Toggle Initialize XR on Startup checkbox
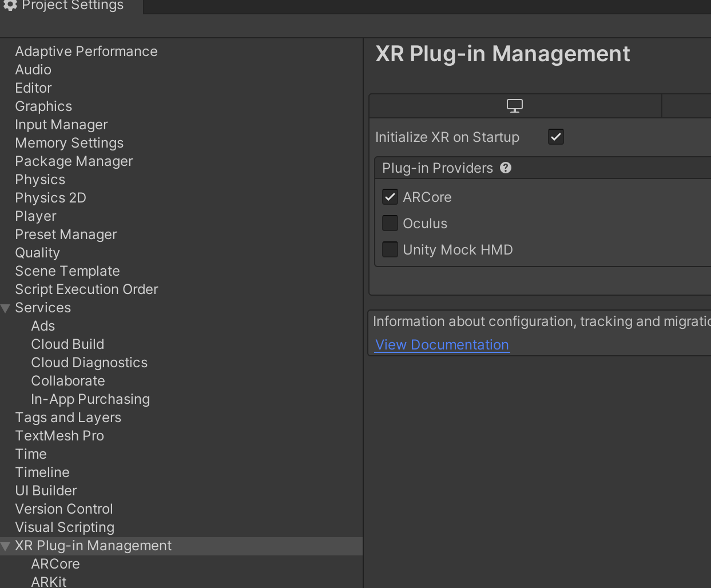 click(556, 137)
